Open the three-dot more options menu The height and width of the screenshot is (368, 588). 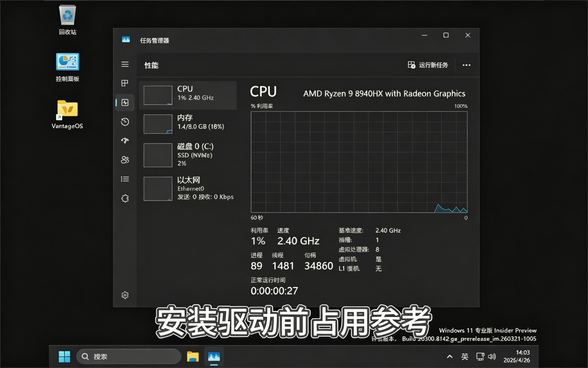466,65
